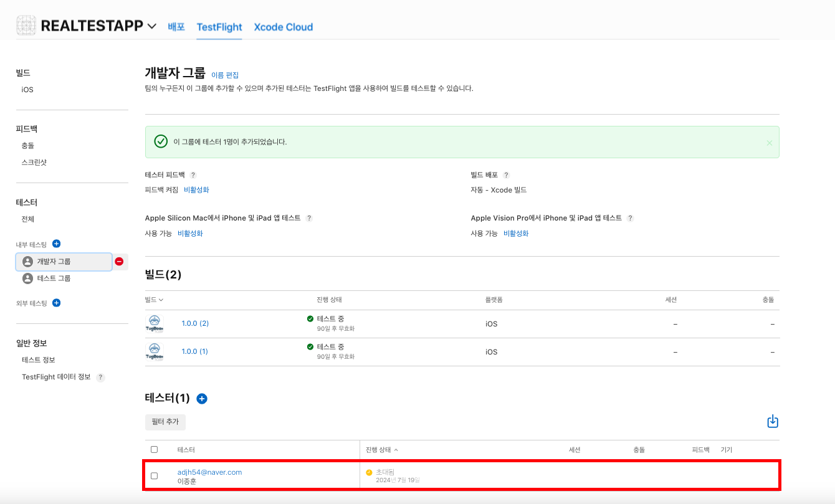The height and width of the screenshot is (504, 835).
Task: Click app thumbnail for build 1.0.0 (2)
Action: coord(155,324)
